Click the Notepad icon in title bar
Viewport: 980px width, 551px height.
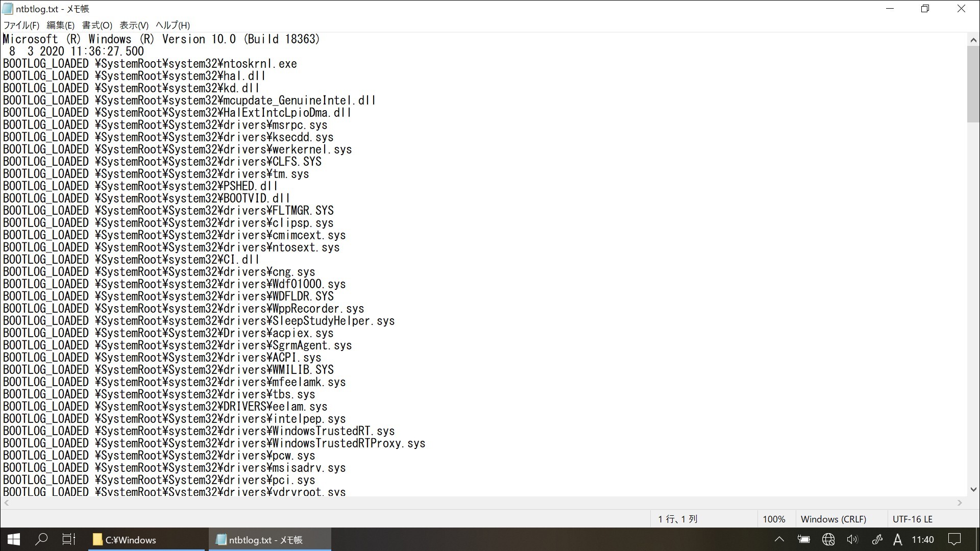pos(8,9)
